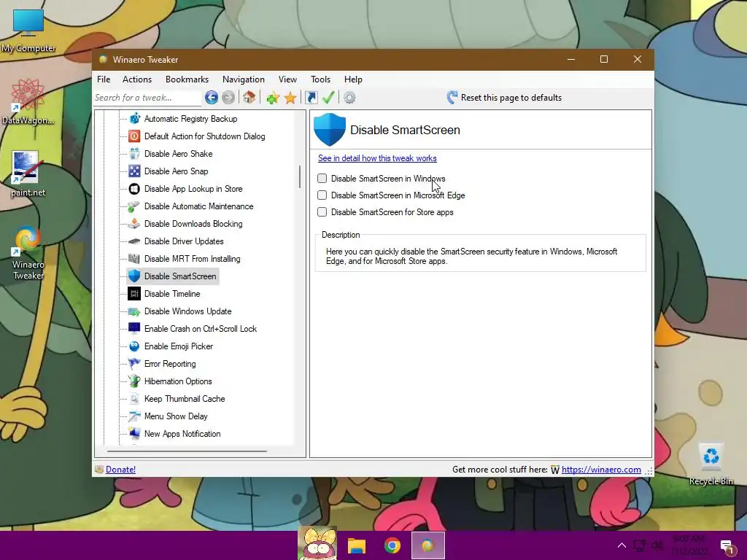Screen dimensions: 747x560
Task: Open settings gear icon in toolbar
Action: click(x=349, y=98)
